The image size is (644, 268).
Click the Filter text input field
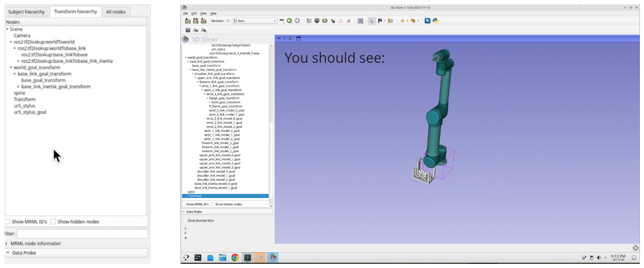click(x=82, y=233)
